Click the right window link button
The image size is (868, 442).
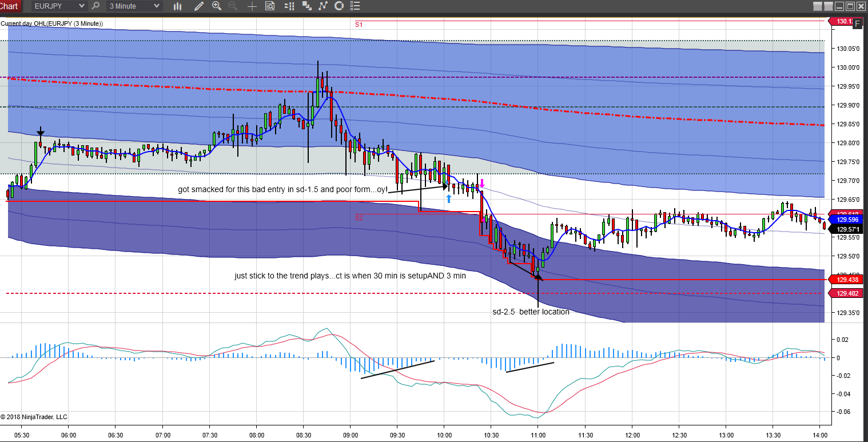(829, 6)
